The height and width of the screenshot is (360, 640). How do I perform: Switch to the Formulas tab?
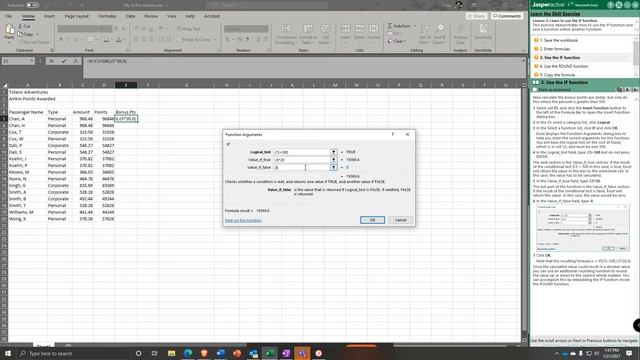107,16
